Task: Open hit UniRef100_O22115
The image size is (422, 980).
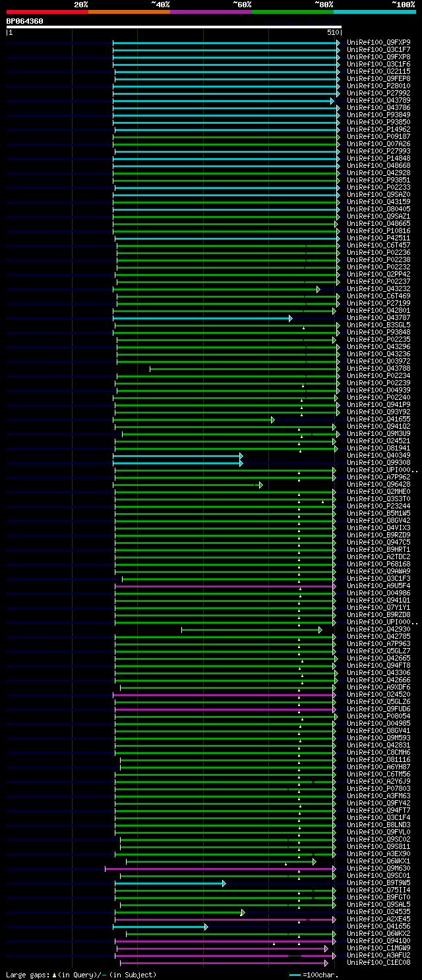Action: 378,72
